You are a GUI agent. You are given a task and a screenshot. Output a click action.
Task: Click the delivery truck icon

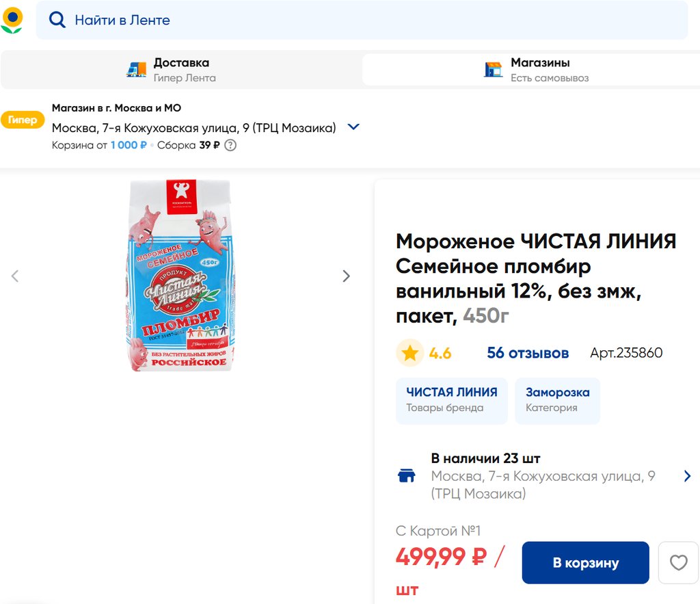pyautogui.click(x=137, y=69)
